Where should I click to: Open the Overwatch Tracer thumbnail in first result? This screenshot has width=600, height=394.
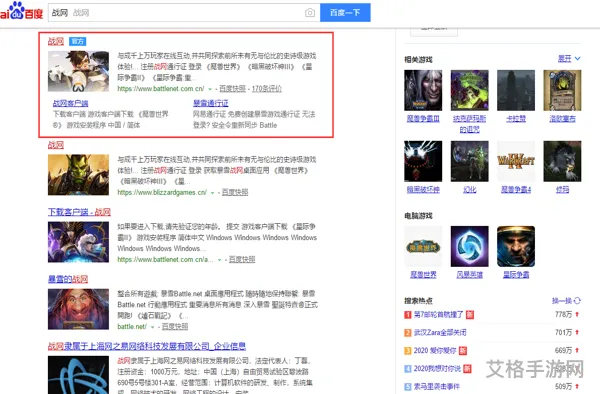[78, 71]
